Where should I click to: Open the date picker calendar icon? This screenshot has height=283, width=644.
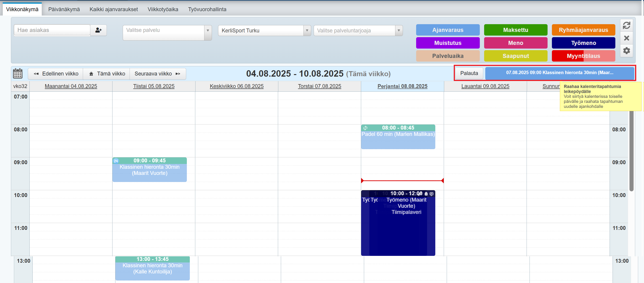pyautogui.click(x=18, y=73)
